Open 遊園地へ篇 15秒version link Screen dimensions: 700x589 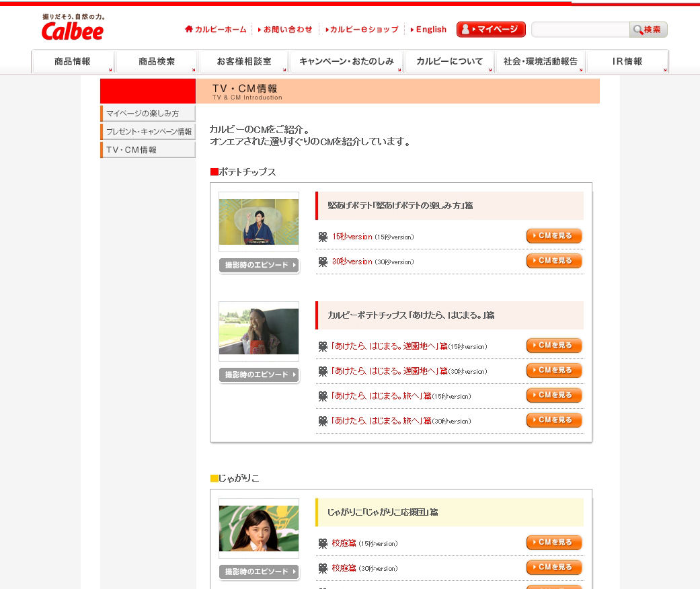coord(389,346)
